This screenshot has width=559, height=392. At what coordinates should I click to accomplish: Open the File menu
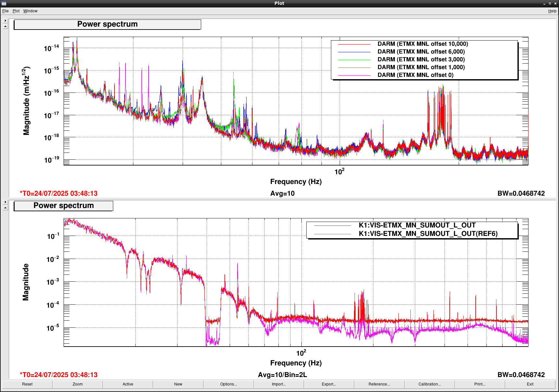5,11
